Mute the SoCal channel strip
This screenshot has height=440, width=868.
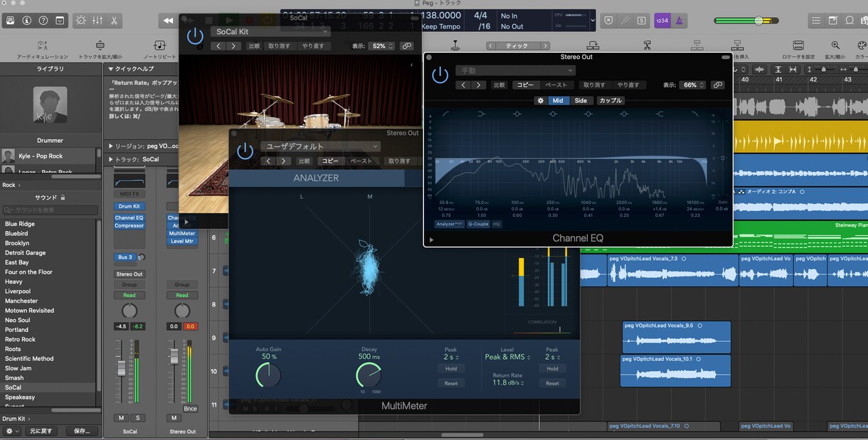tap(122, 418)
